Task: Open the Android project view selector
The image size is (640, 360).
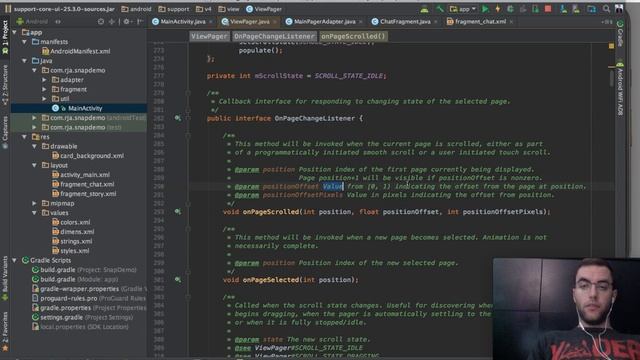Action: [x=37, y=21]
